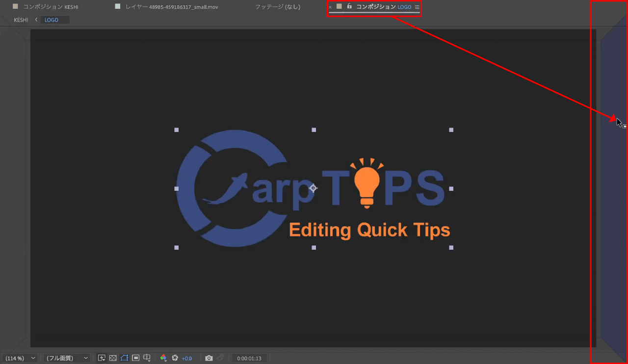Open the 114% magnification dropdown
Viewport: 628px width, 364px height.
[x=20, y=358]
